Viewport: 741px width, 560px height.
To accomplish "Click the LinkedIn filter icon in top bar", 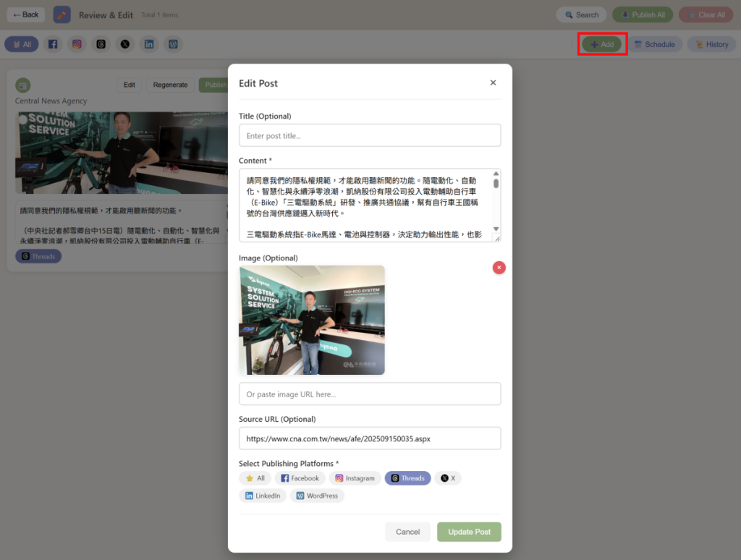I will point(149,44).
